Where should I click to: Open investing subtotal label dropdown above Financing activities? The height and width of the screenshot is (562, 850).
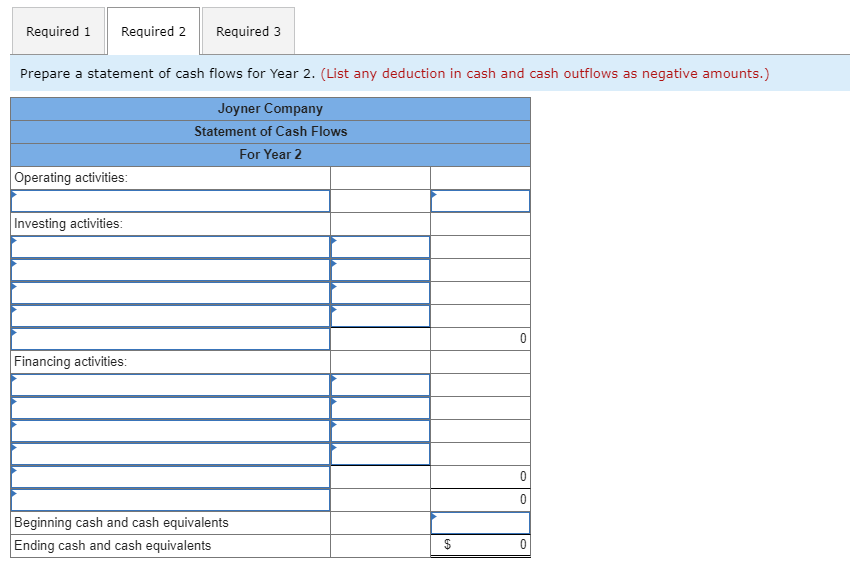click(x=170, y=339)
